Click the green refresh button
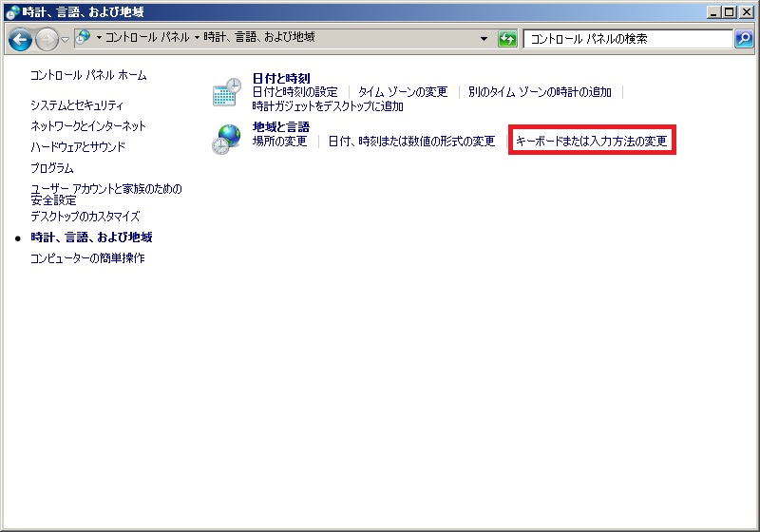The image size is (760, 532). point(508,39)
